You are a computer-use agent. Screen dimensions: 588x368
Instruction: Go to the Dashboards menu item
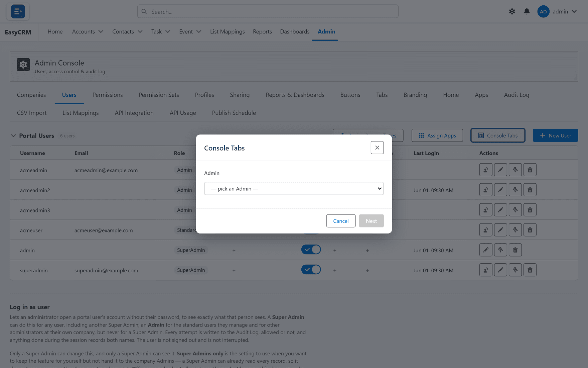295,31
